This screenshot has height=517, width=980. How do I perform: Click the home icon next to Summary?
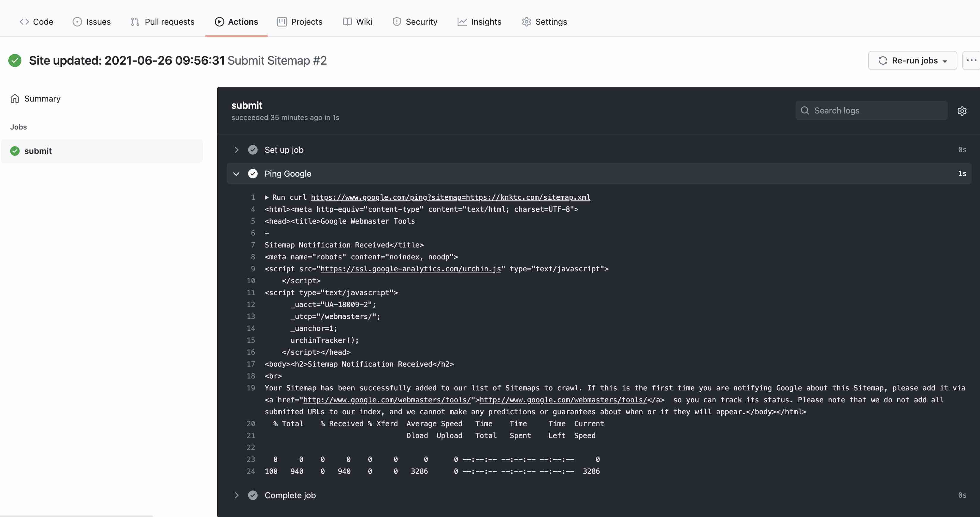click(15, 98)
